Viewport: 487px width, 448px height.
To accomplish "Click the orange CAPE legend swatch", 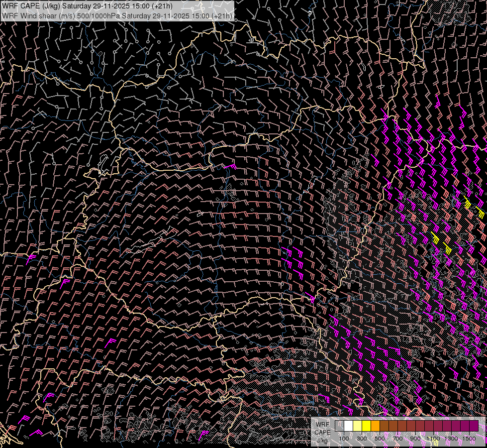I will pyautogui.click(x=375, y=426).
